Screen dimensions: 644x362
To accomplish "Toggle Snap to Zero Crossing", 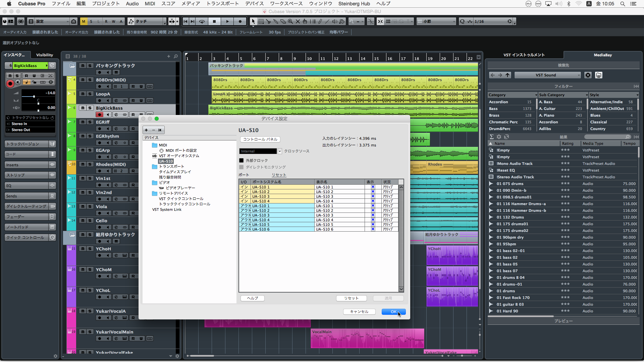I will coord(371,21).
